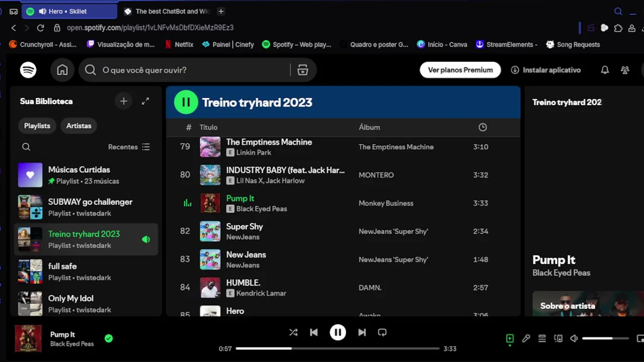Click the Ver planos Premium button
Viewport: 644px width, 362px height.
coord(460,70)
